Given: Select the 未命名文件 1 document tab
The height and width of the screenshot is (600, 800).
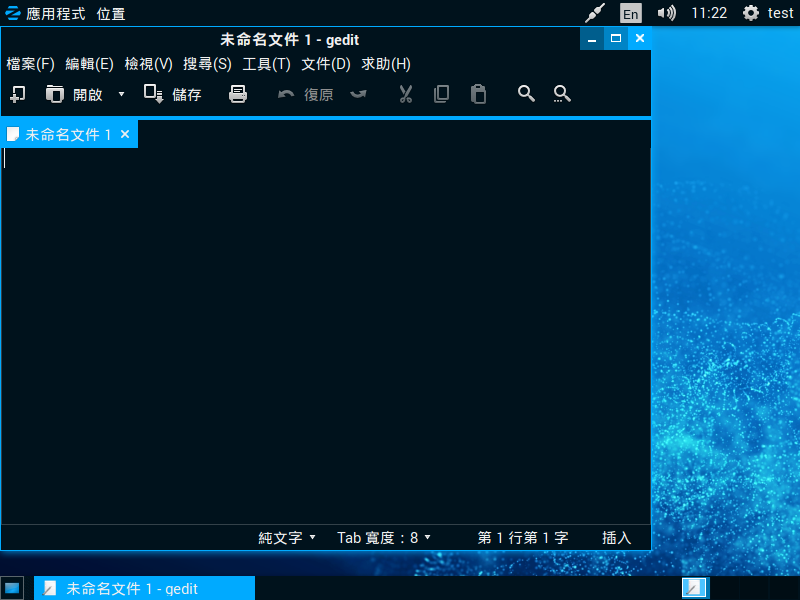Looking at the screenshot, I should click(x=68, y=135).
